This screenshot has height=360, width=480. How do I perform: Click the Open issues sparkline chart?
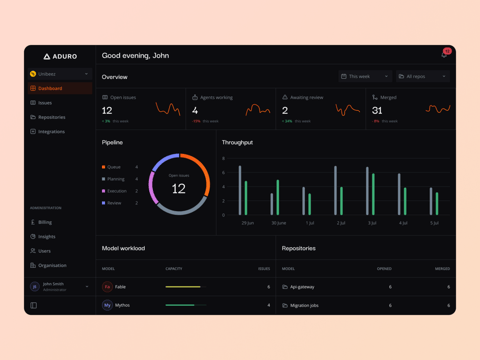pos(168,109)
